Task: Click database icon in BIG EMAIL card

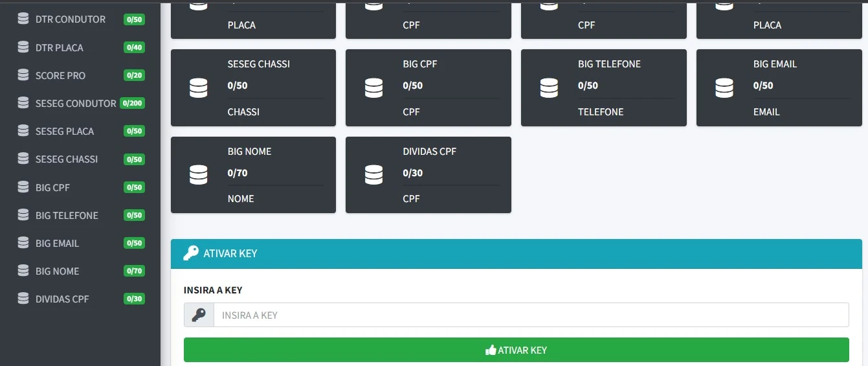Action: pyautogui.click(x=724, y=88)
